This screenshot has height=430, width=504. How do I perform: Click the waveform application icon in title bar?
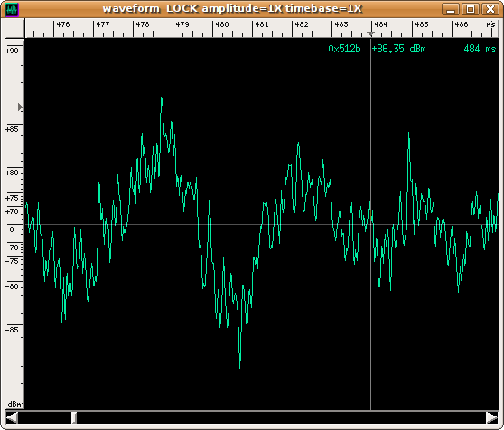pyautogui.click(x=12, y=9)
